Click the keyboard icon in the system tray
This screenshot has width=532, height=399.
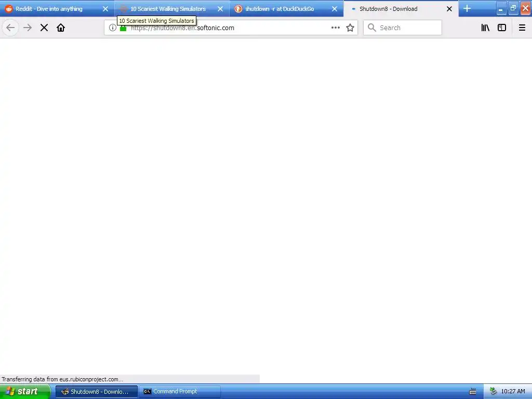(x=473, y=392)
